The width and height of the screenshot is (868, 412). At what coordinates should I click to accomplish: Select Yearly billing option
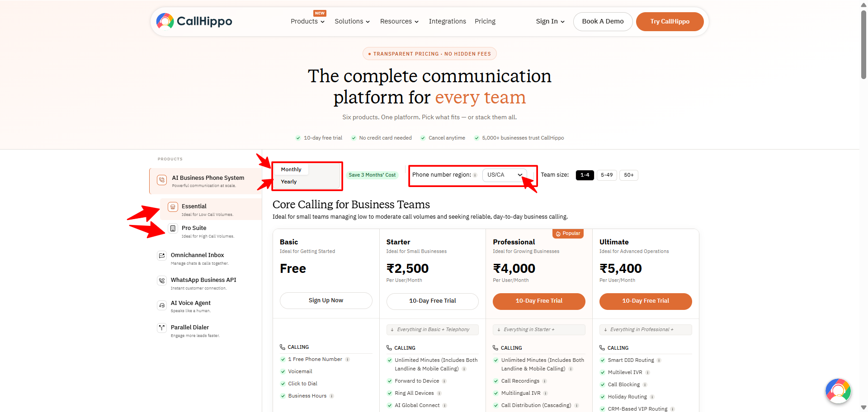(289, 182)
